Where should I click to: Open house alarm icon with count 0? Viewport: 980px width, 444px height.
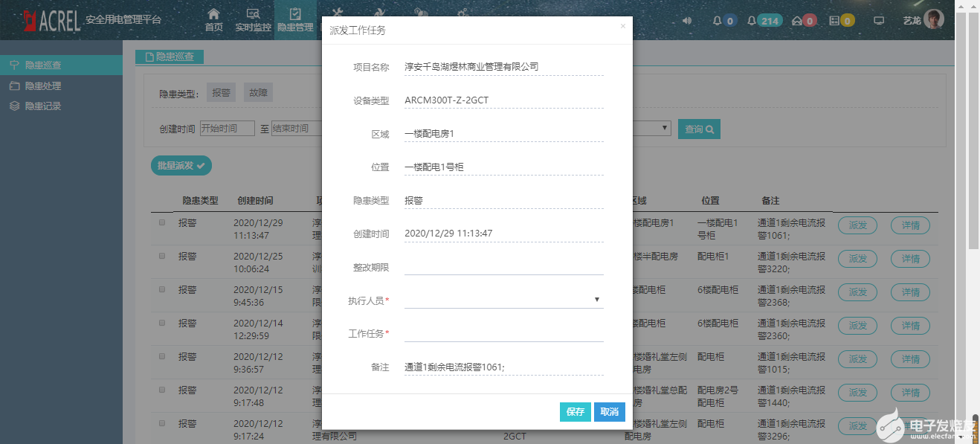click(805, 20)
